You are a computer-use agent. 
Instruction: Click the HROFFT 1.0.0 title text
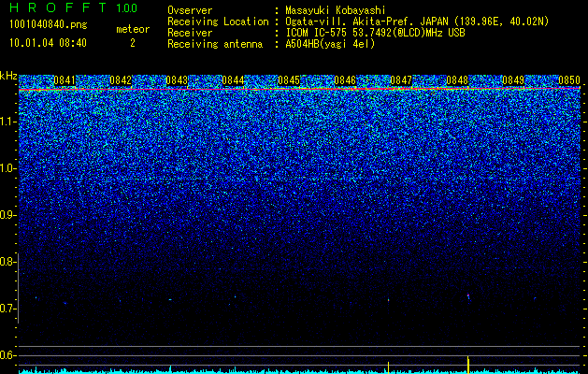pyautogui.click(x=73, y=7)
